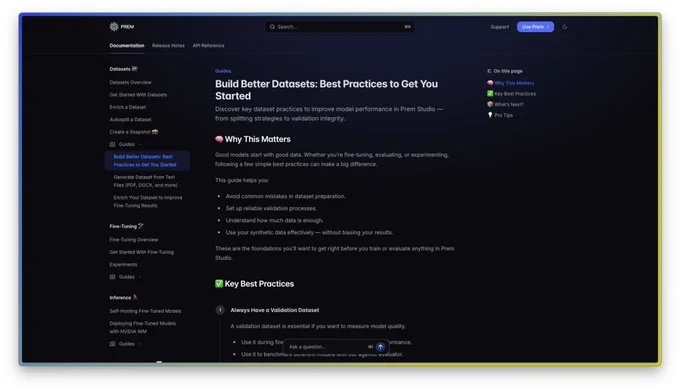Switch to the Documentation tab

(x=127, y=46)
